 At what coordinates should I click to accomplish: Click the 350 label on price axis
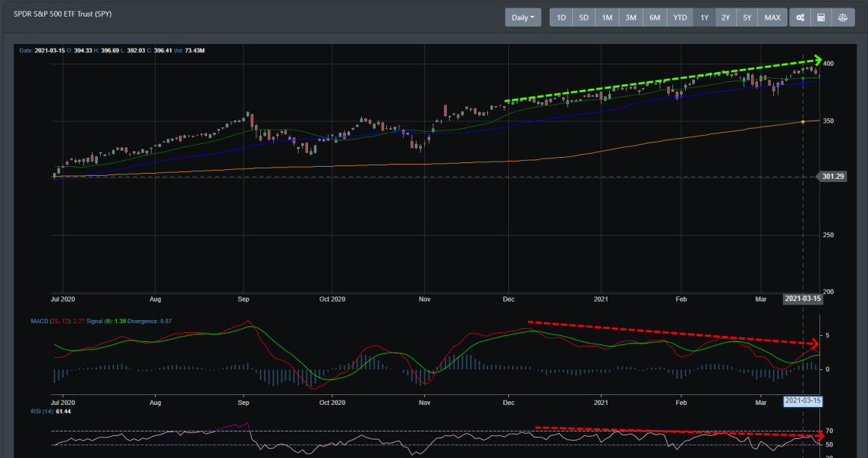(828, 121)
